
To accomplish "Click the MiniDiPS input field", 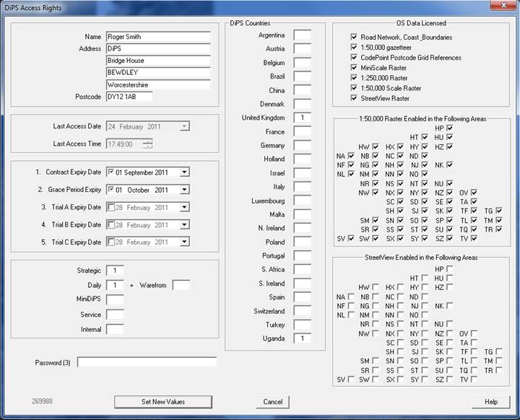I will [x=115, y=299].
